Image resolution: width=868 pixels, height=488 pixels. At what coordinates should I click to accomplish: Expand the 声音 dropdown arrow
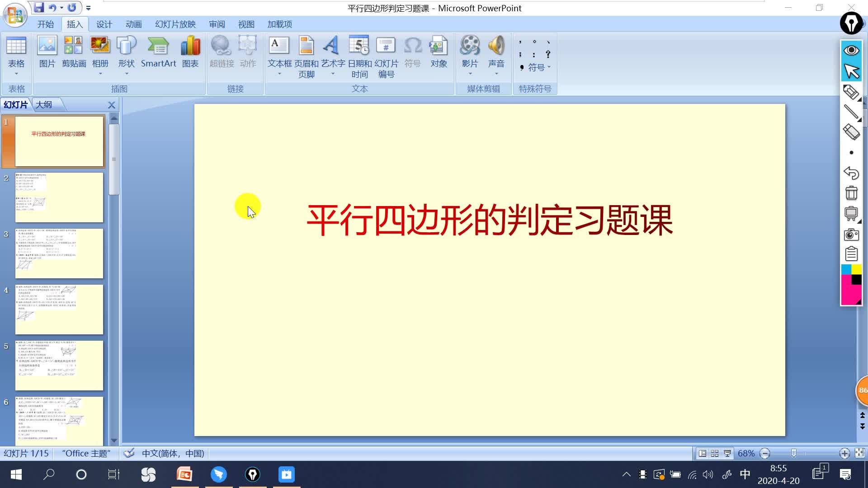496,74
